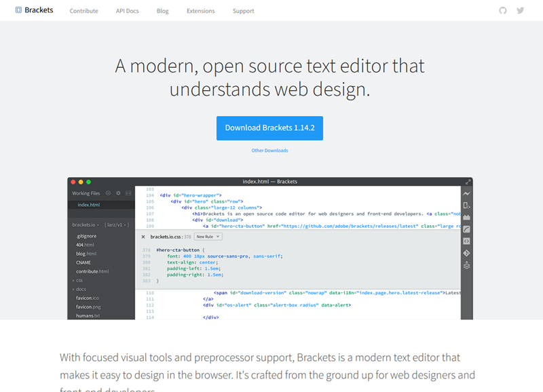Click the green zoom dot of editor window

point(88,182)
